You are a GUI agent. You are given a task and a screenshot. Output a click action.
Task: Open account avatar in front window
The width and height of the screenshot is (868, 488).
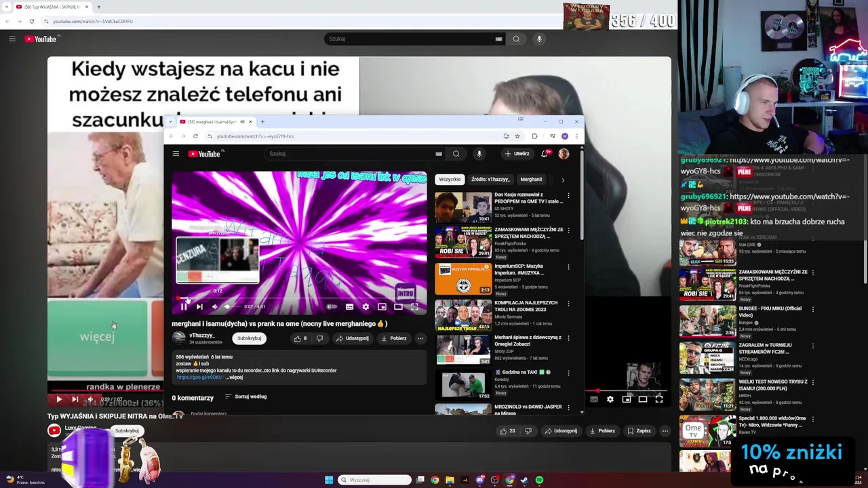click(x=564, y=154)
